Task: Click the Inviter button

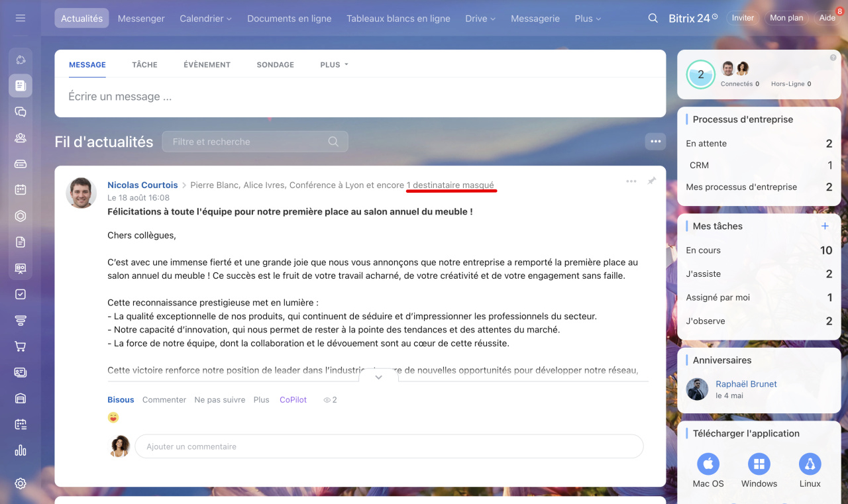Action: (743, 18)
